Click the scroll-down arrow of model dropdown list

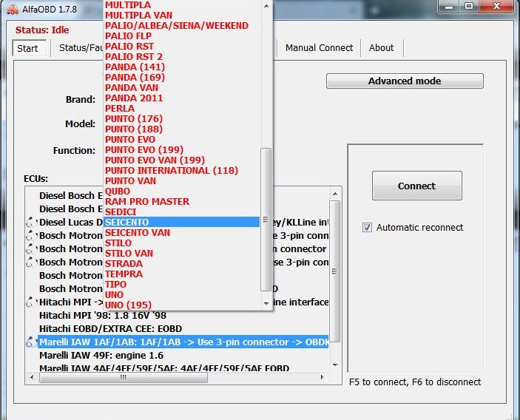coord(267,302)
